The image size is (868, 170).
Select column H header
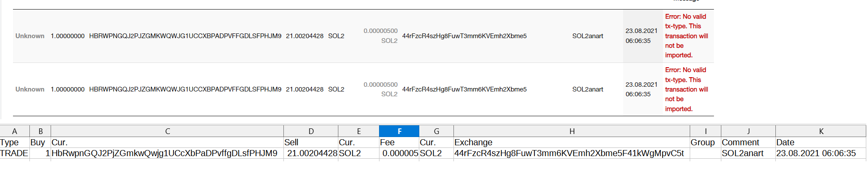coord(572,131)
